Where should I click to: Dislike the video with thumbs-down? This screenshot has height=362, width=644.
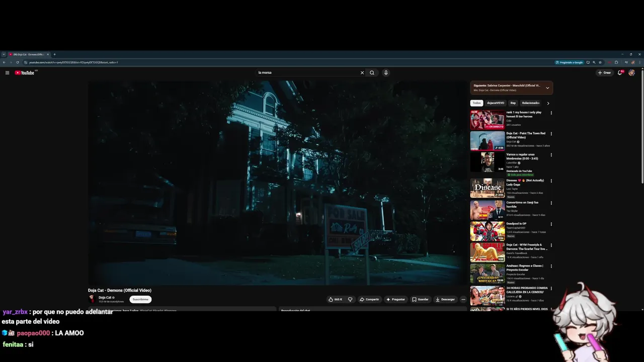click(x=350, y=299)
